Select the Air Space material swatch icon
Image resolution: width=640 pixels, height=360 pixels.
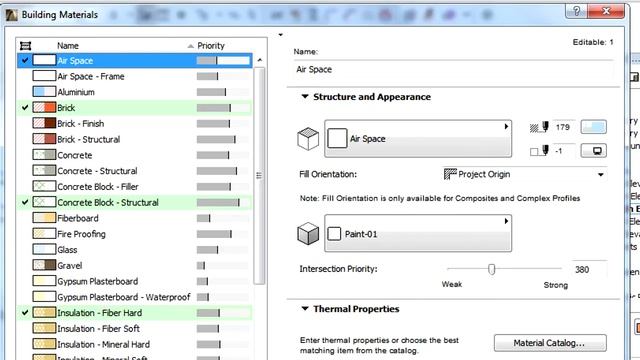tap(44, 60)
